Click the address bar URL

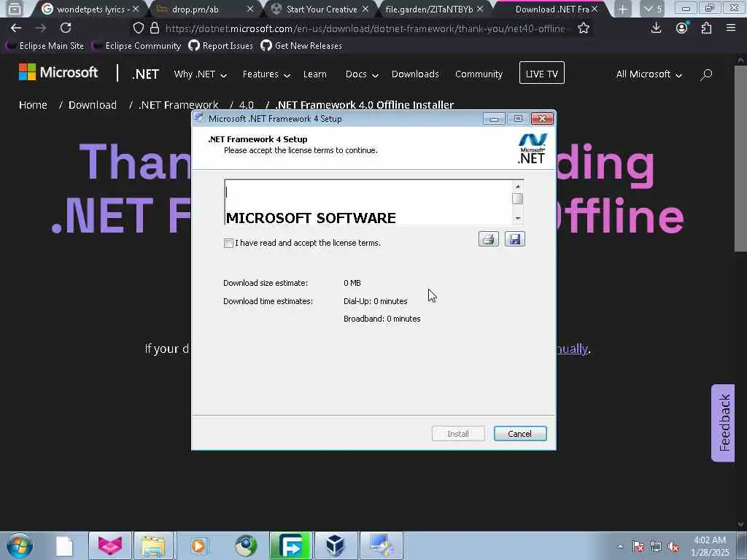[365, 28]
